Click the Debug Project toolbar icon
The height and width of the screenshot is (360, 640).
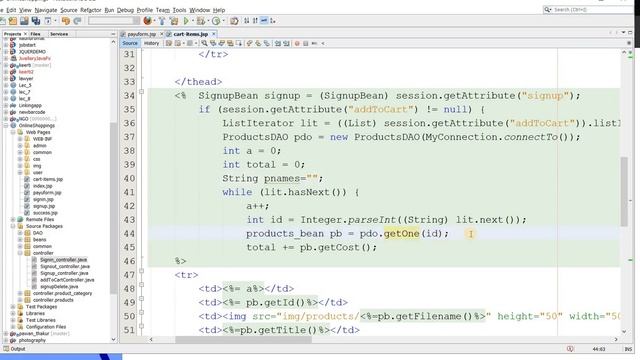pyautogui.click(x=200, y=21)
